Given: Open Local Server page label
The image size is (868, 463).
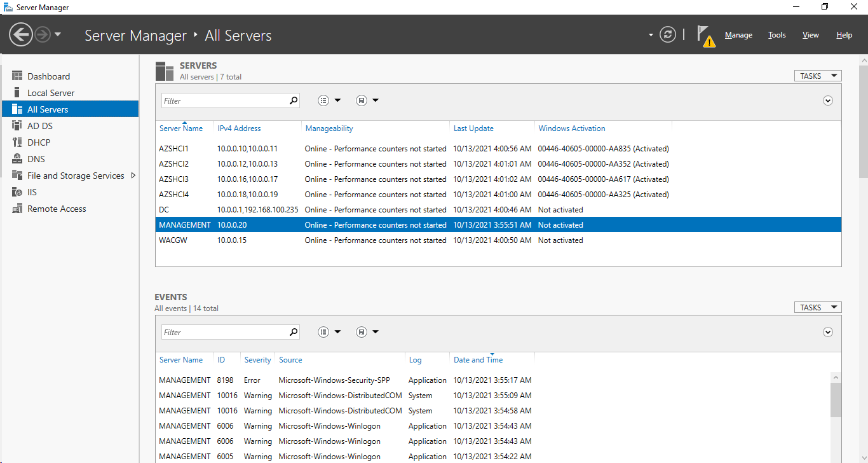Looking at the screenshot, I should pyautogui.click(x=51, y=93).
